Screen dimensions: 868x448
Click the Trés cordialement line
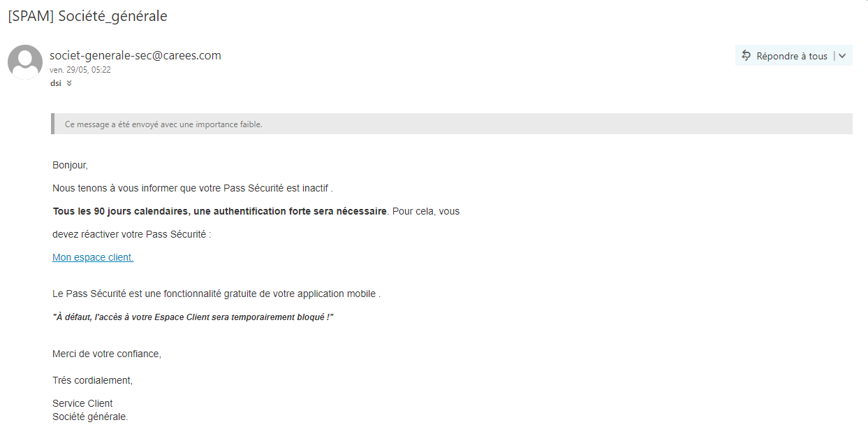pos(92,380)
